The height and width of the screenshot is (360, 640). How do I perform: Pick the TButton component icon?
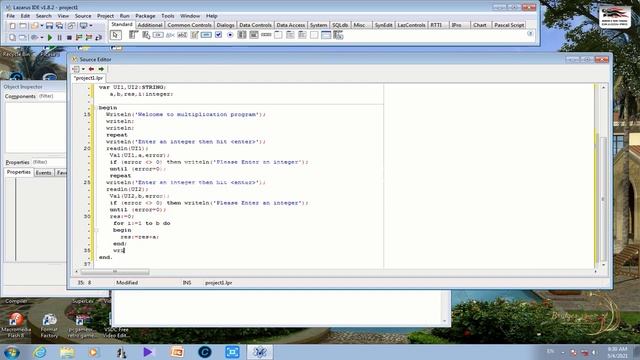pyautogui.click(x=158, y=35)
